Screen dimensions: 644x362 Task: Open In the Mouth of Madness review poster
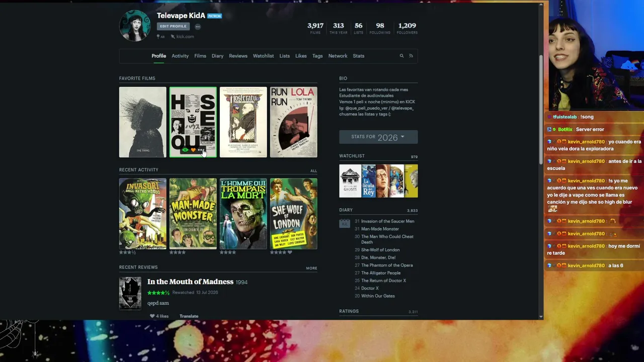(130, 294)
